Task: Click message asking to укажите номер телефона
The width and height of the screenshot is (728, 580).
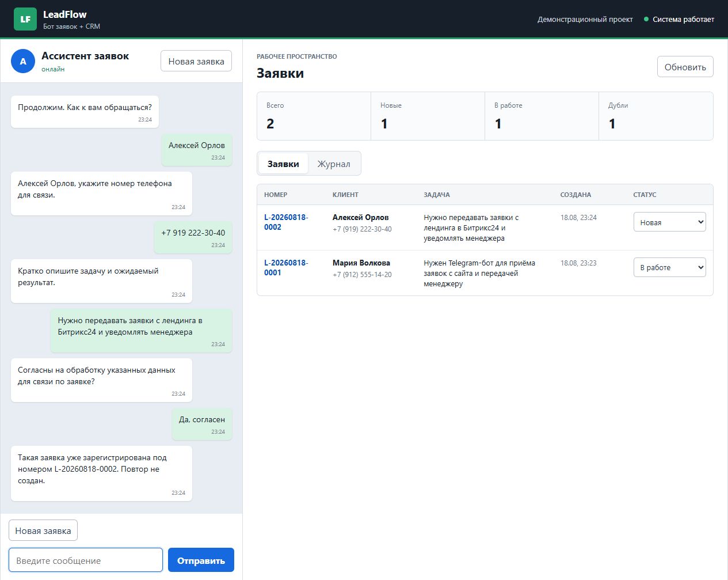Action: [x=101, y=194]
